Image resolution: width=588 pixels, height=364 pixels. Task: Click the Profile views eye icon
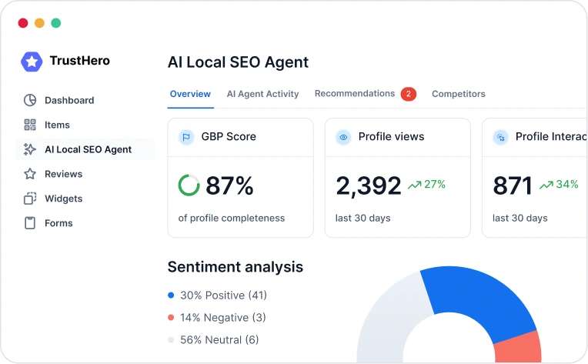(343, 137)
